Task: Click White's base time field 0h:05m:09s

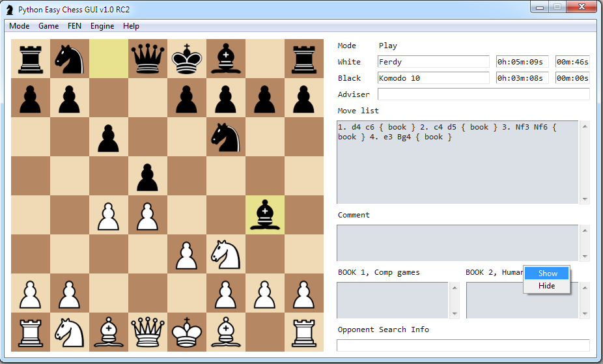Action: click(522, 62)
